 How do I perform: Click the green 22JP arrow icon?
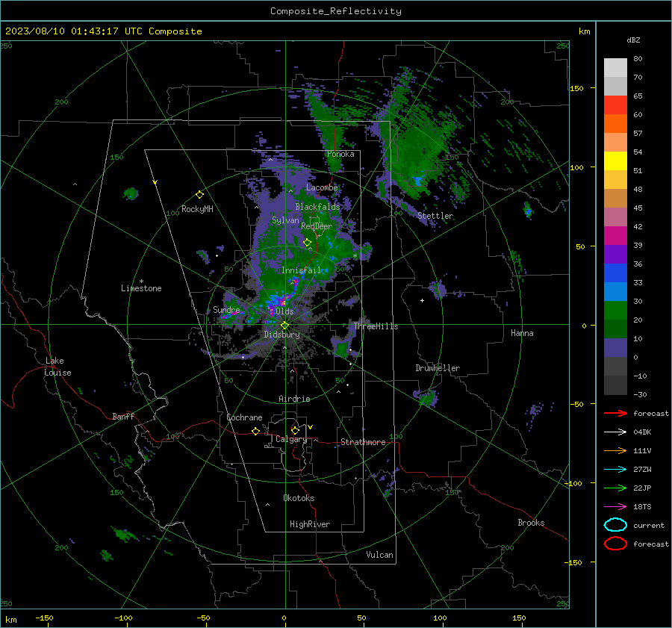(x=615, y=488)
